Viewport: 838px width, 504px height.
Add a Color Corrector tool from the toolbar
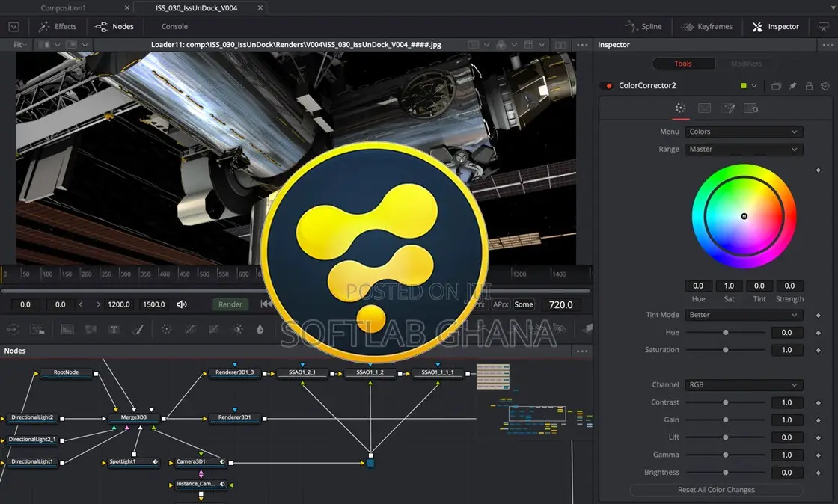(166, 330)
